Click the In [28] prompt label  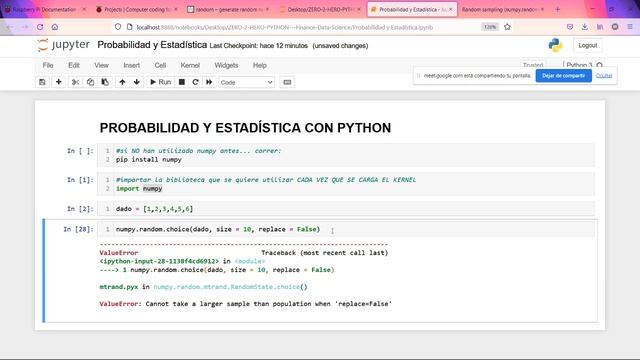point(78,229)
